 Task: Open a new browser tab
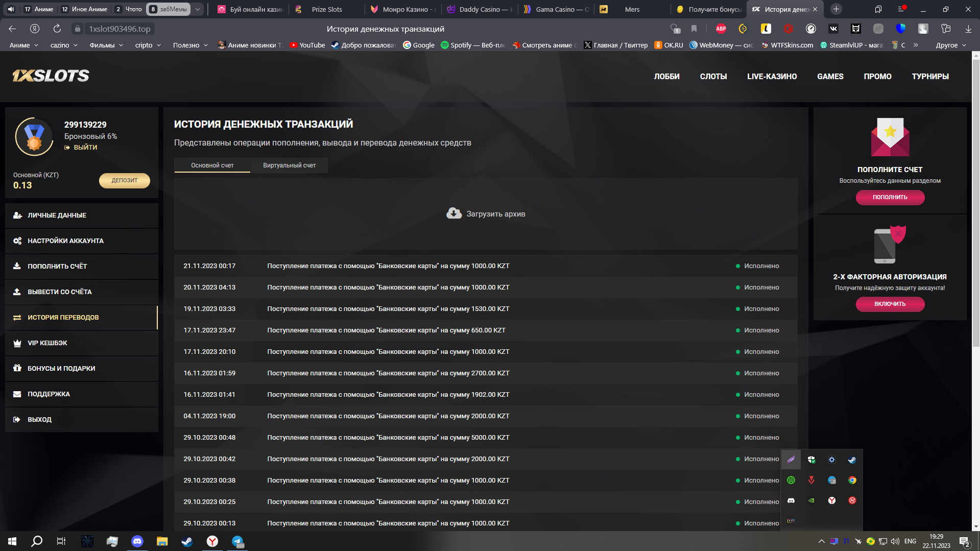point(836,9)
